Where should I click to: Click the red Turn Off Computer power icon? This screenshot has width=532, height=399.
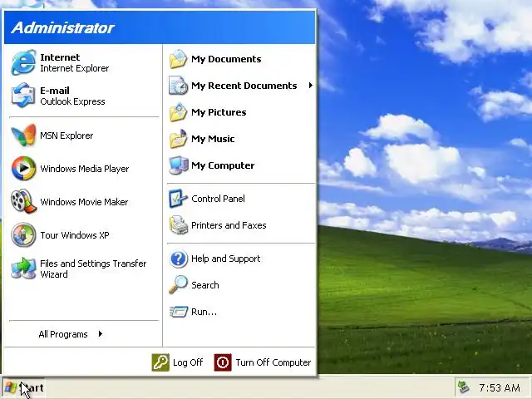[223, 362]
